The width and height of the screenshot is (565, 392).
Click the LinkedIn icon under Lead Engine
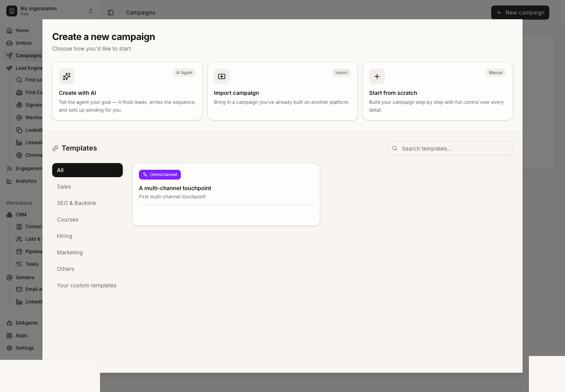point(19,143)
